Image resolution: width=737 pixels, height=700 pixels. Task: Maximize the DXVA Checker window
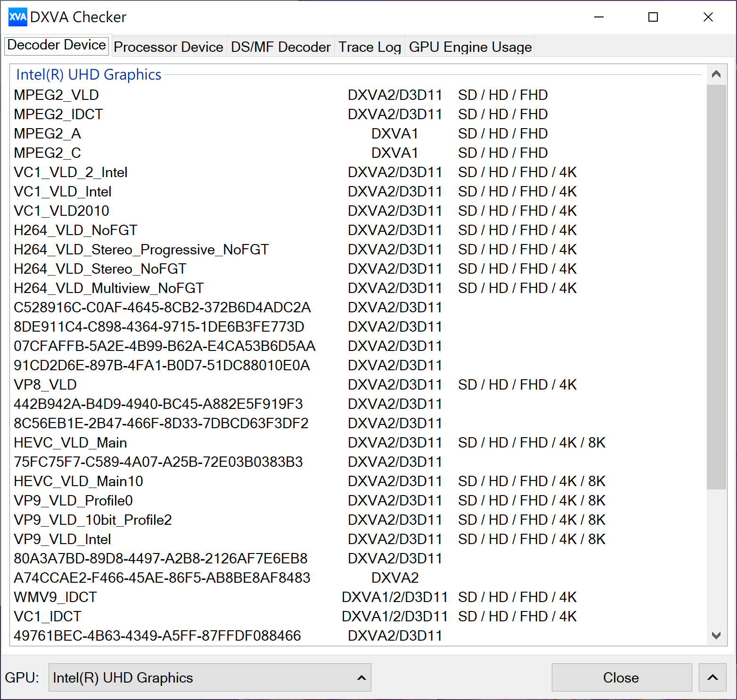click(653, 17)
